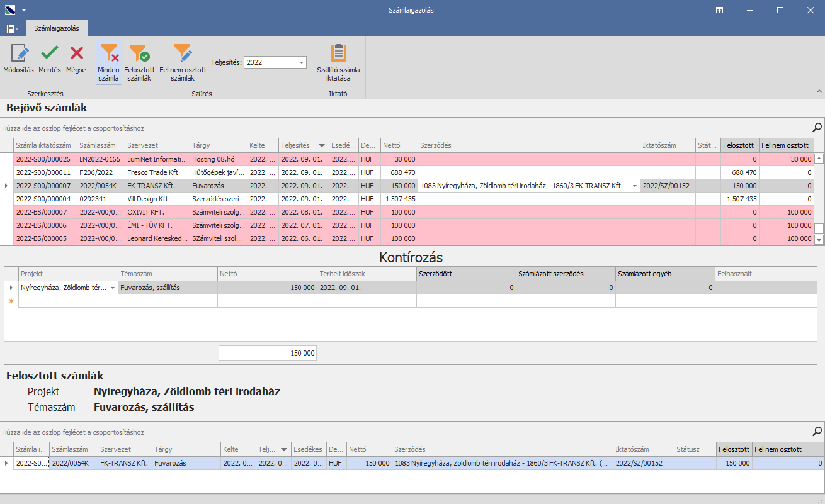This screenshot has height=504, width=825.
Task: Select the LumiNet Hosting 08.hó invoice row
Action: [189, 159]
